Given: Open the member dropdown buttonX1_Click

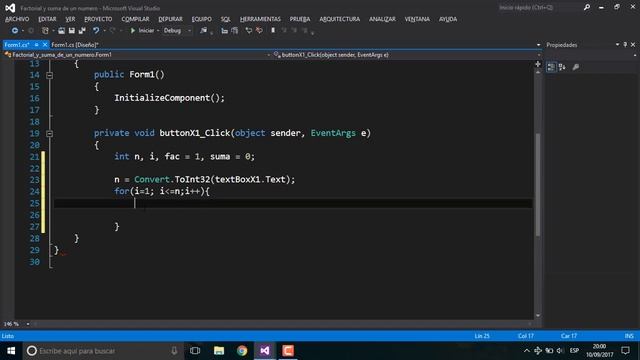Looking at the screenshot, I should 406,55.
